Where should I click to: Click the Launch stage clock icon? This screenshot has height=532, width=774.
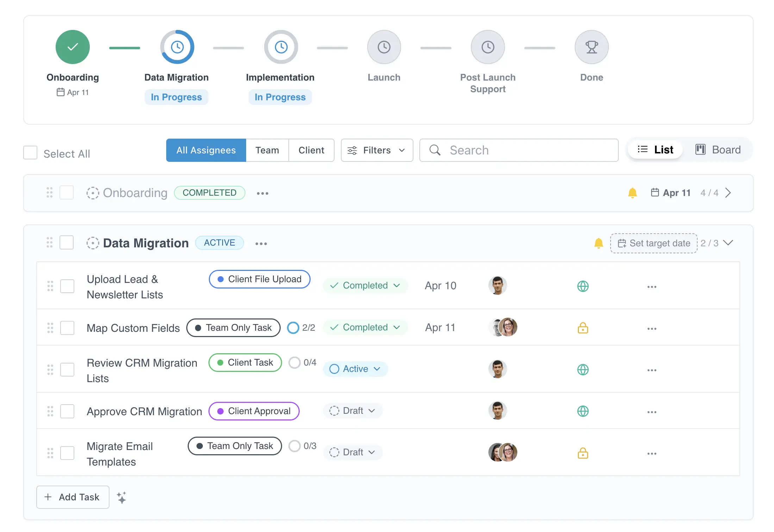(384, 47)
